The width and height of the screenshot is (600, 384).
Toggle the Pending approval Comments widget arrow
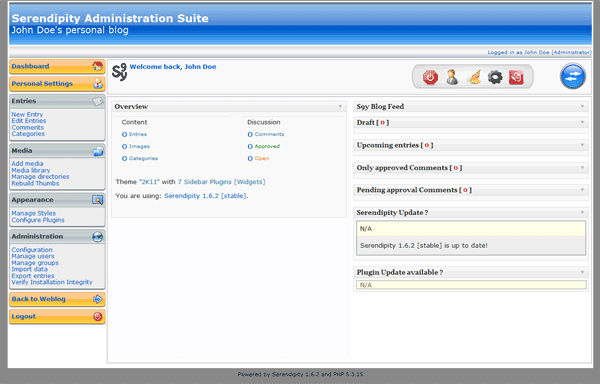[582, 190]
